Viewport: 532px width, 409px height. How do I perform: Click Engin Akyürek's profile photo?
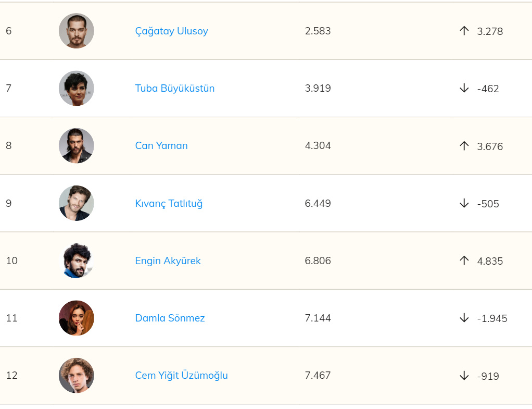(77, 261)
